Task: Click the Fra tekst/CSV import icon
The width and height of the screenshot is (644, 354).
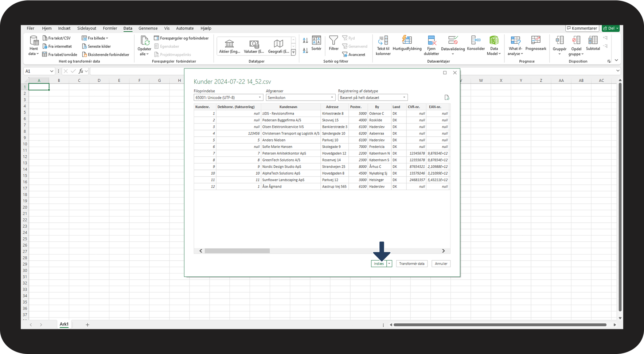Action: point(45,38)
